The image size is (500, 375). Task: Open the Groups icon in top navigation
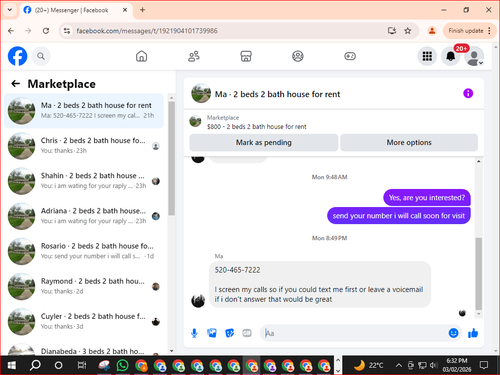(298, 56)
